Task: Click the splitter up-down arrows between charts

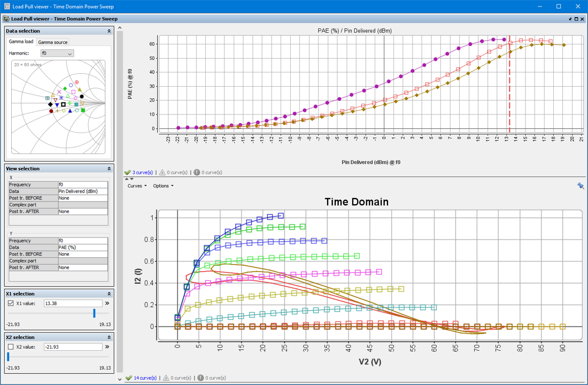Action: (129, 179)
